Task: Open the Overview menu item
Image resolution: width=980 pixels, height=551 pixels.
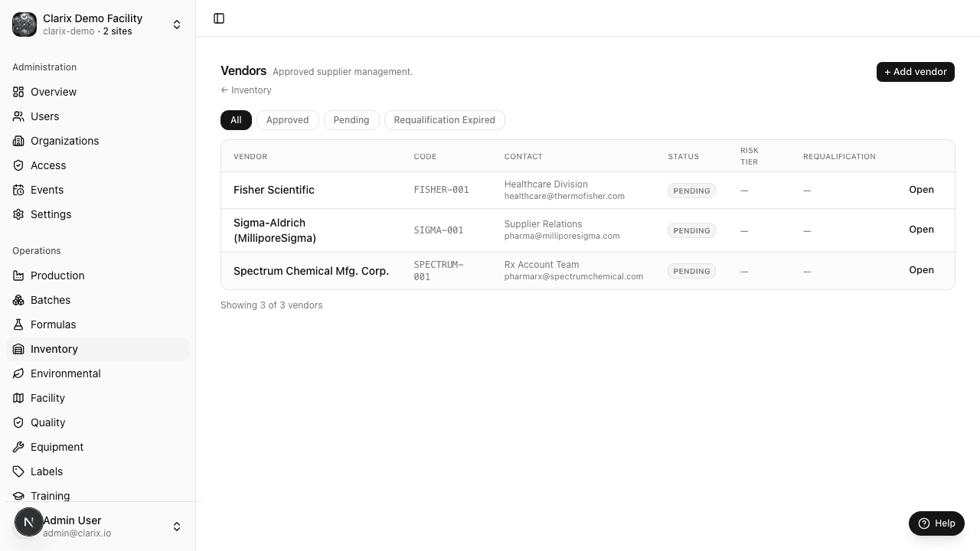Action: pyautogui.click(x=97, y=92)
